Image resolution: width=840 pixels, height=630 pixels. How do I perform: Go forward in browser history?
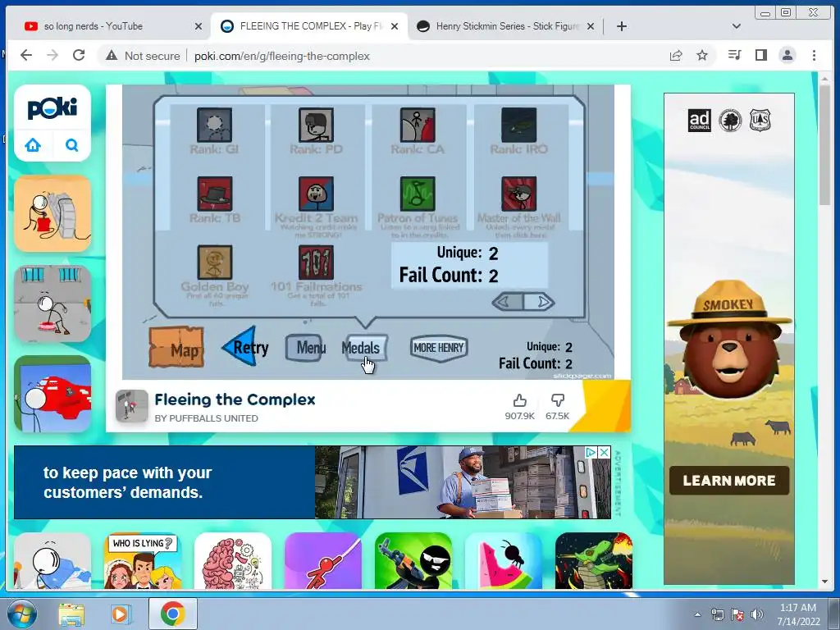[52, 55]
